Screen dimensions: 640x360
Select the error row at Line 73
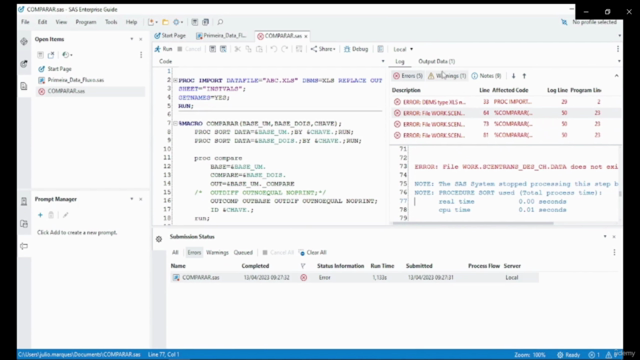point(506,124)
